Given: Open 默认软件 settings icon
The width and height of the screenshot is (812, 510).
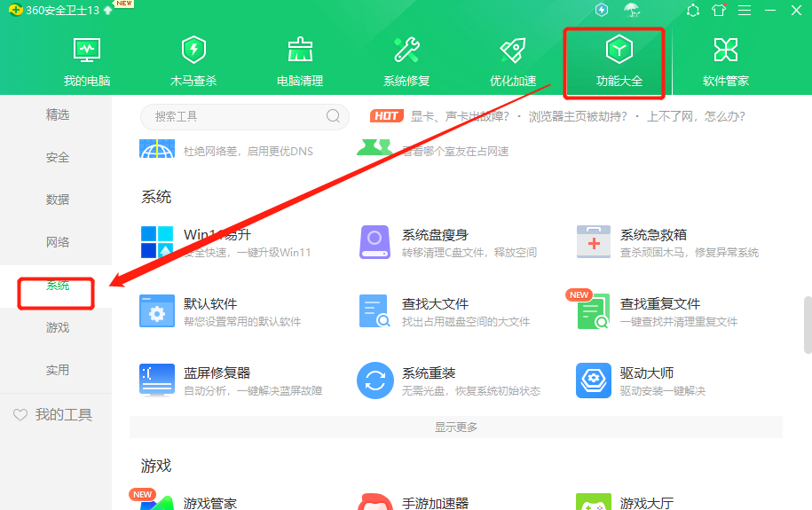Looking at the screenshot, I should point(157,311).
